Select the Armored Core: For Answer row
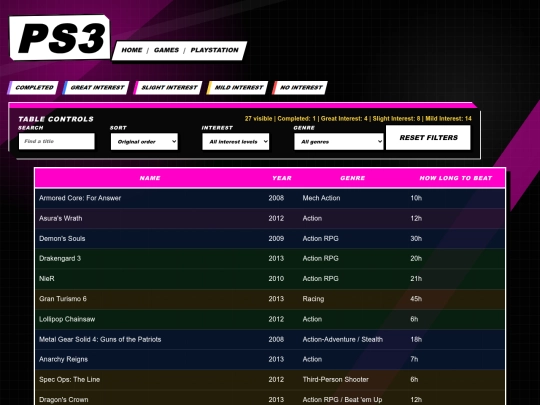 coord(270,198)
